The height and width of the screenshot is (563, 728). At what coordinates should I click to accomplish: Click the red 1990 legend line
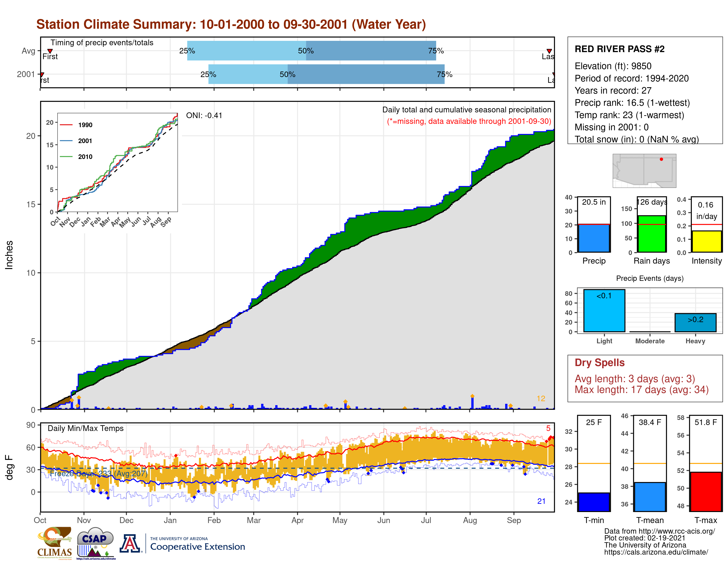[x=66, y=125]
